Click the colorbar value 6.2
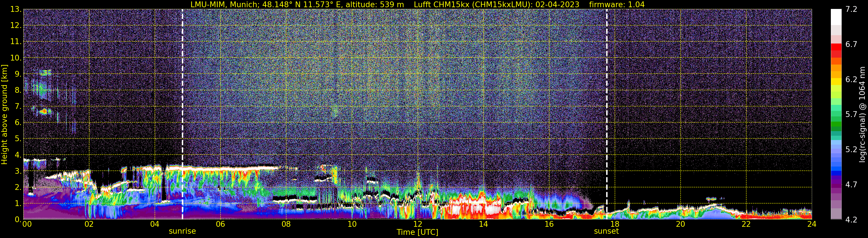868x238 pixels. (851, 79)
